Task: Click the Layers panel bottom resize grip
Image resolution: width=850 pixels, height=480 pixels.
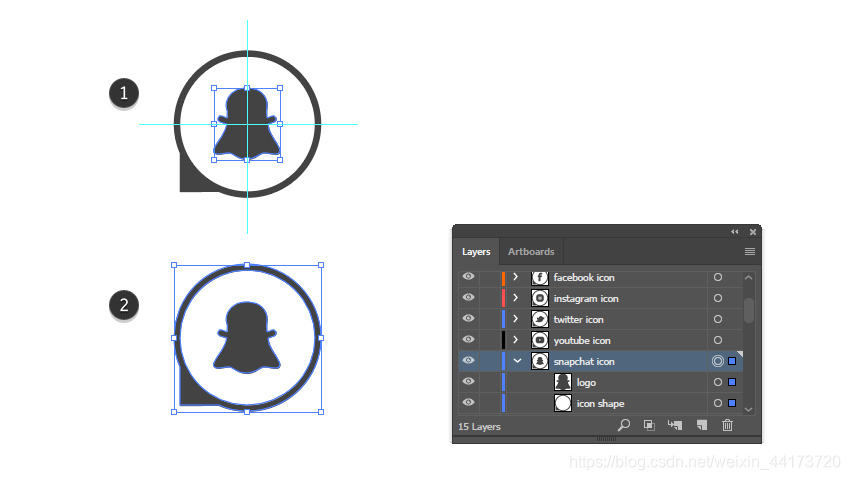Action: point(606,439)
